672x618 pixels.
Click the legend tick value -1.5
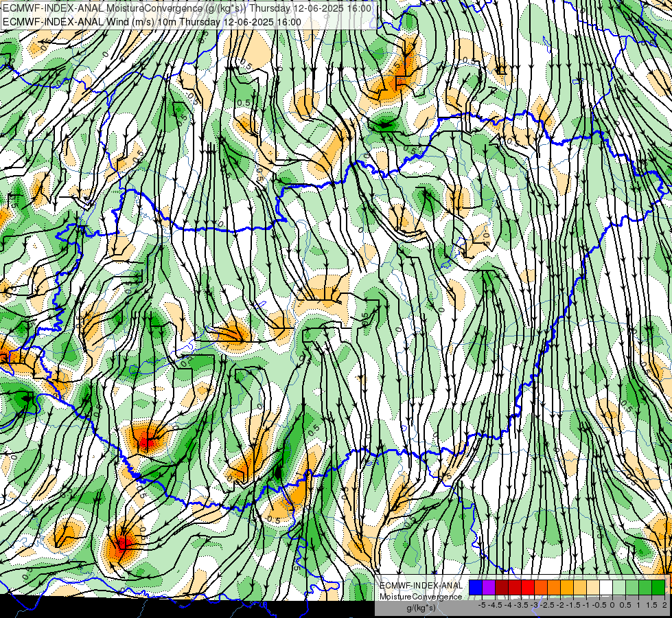click(573, 605)
